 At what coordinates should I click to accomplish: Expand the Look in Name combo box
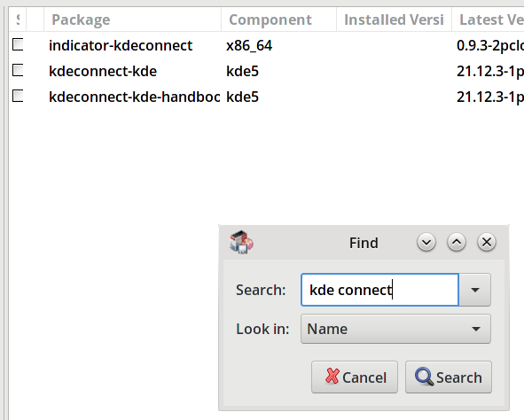(395, 329)
